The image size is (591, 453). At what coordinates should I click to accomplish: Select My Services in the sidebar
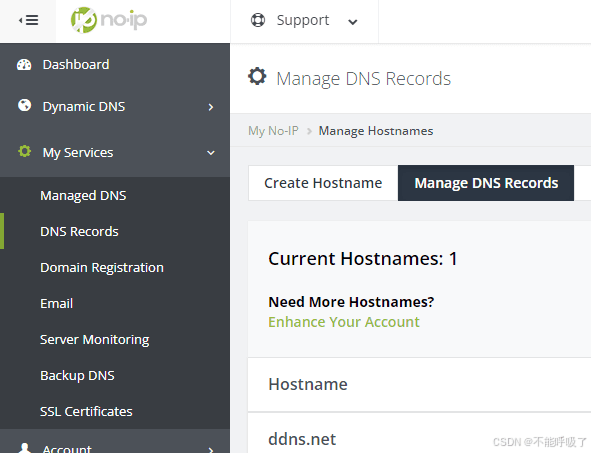78,153
